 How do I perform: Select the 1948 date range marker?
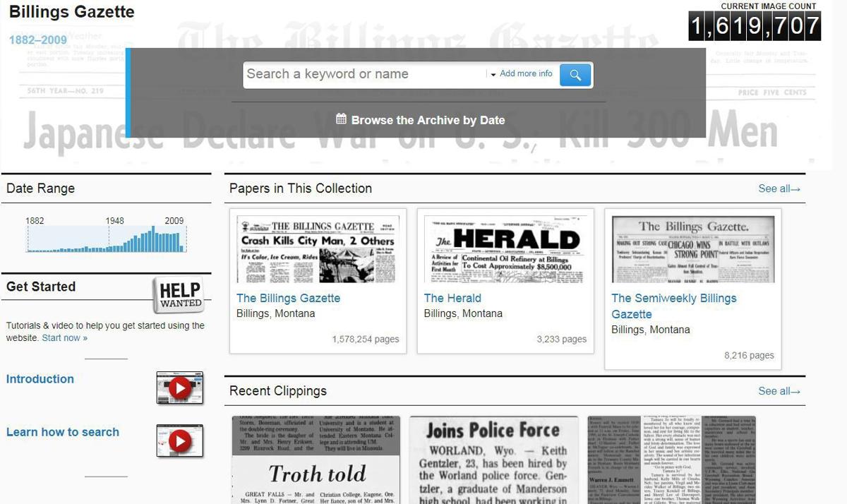114,221
